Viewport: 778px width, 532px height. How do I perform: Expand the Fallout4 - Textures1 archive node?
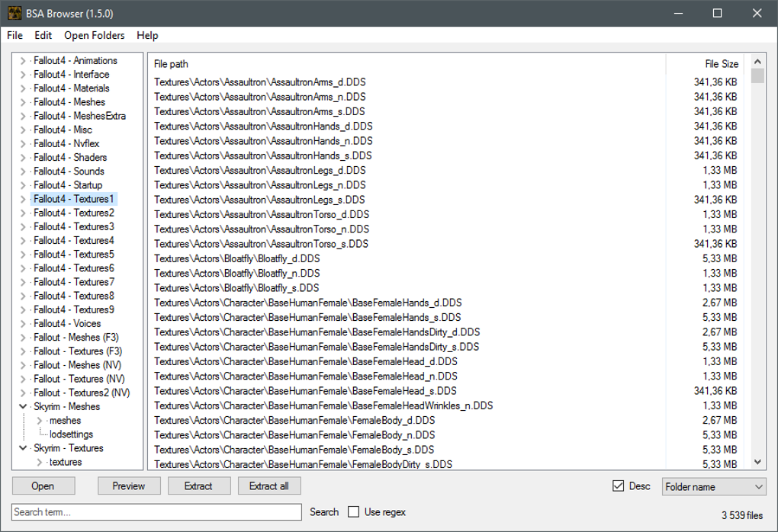coord(23,200)
